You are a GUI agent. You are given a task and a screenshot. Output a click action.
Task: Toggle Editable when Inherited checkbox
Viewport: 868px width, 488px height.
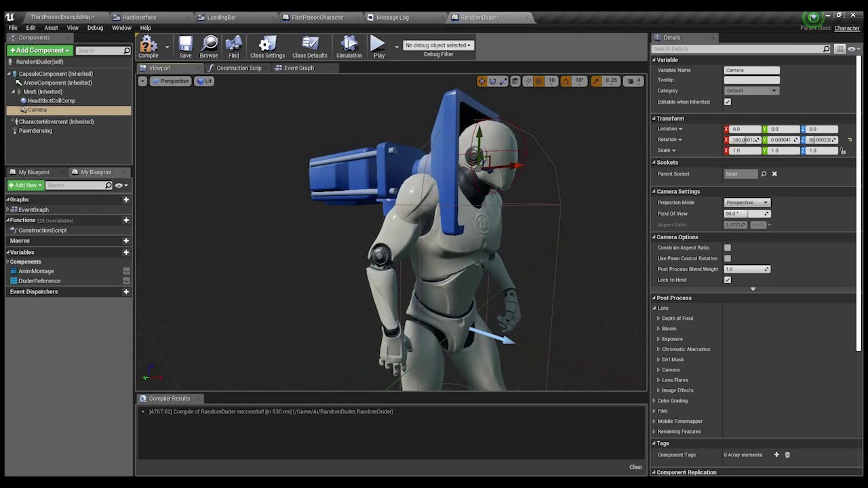click(x=728, y=102)
